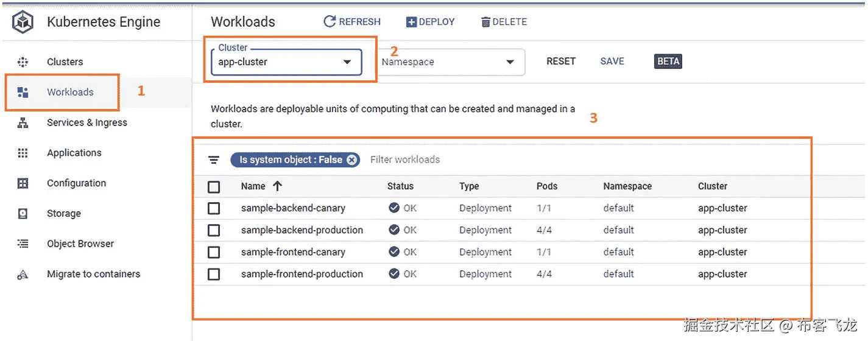Image resolution: width=868 pixels, height=344 pixels.
Task: Tick the select-all checkbox in table header
Action: click(x=214, y=187)
